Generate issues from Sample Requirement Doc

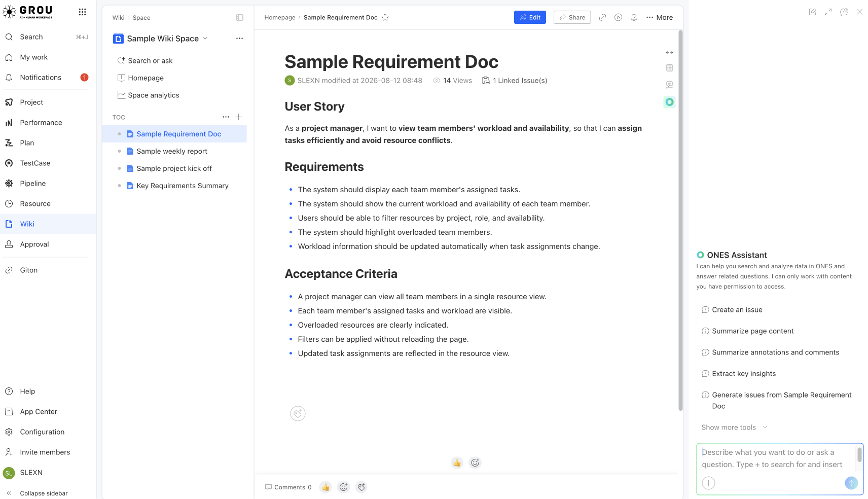(776, 401)
